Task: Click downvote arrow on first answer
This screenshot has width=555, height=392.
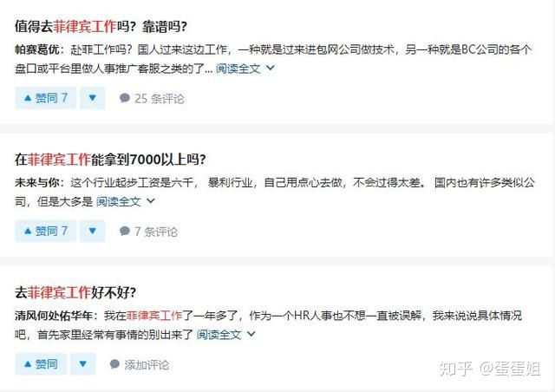Action: pos(93,98)
